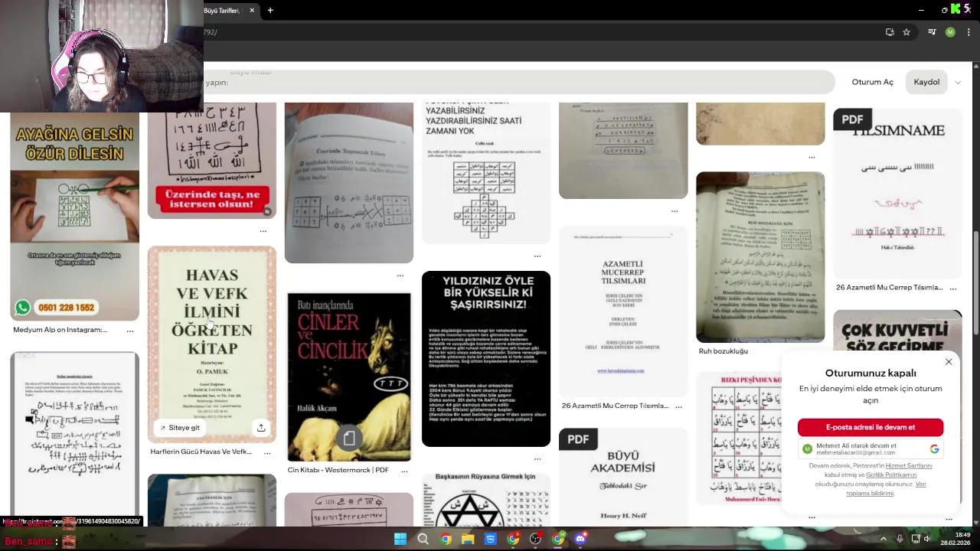Continue as Mehmet Ali with Google
Viewport: 980px width, 551px height.
[x=871, y=449]
